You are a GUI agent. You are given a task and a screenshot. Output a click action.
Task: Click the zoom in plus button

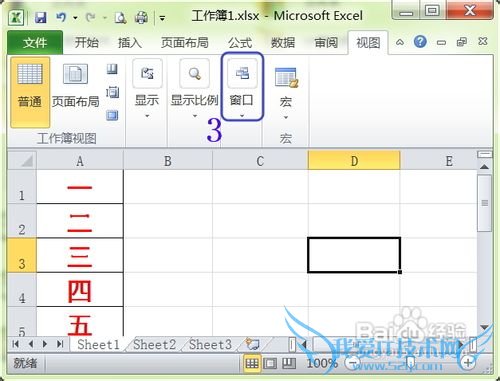467,363
